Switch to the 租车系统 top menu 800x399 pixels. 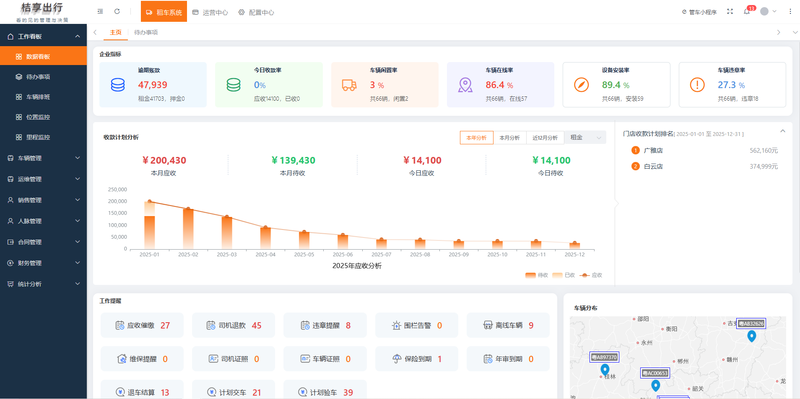[164, 12]
